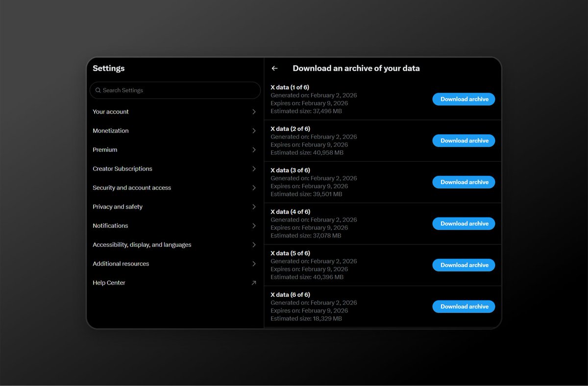Download archive for X data 6 of 6
Screen dimensions: 588x386
tap(464, 307)
